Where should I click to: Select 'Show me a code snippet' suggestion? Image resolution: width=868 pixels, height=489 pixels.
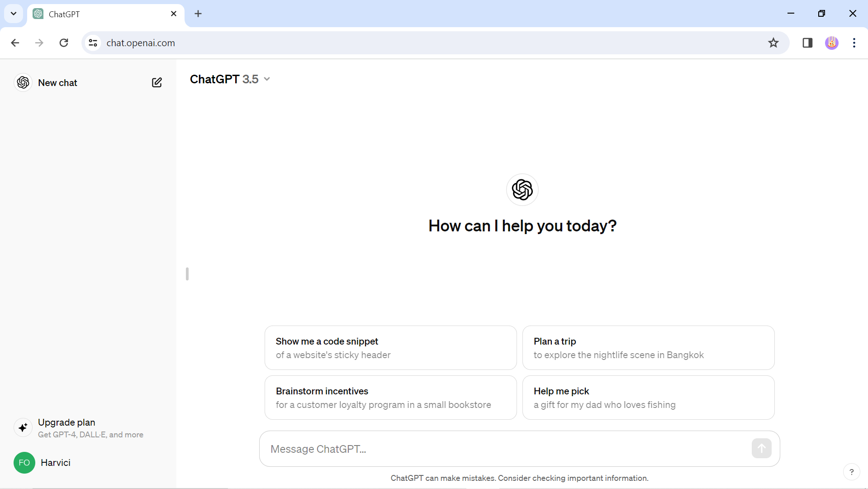[x=390, y=348]
